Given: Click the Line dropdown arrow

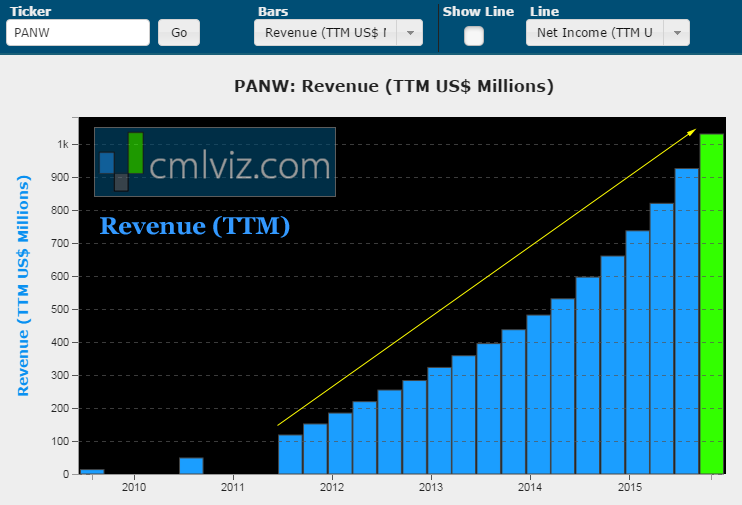Looking at the screenshot, I should pyautogui.click(x=677, y=33).
